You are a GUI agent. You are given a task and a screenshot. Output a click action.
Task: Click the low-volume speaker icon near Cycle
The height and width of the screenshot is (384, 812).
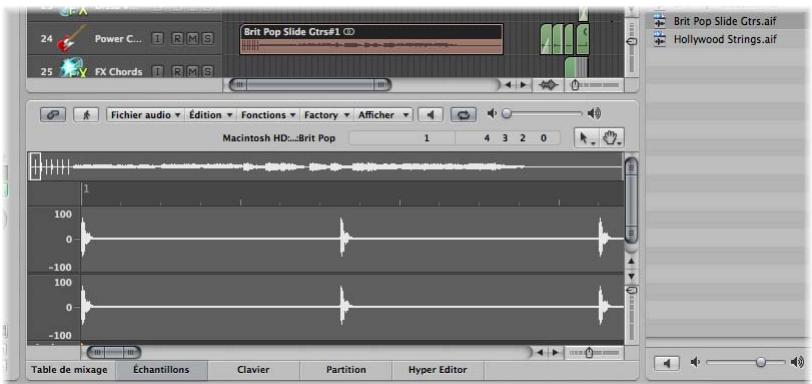click(x=491, y=113)
